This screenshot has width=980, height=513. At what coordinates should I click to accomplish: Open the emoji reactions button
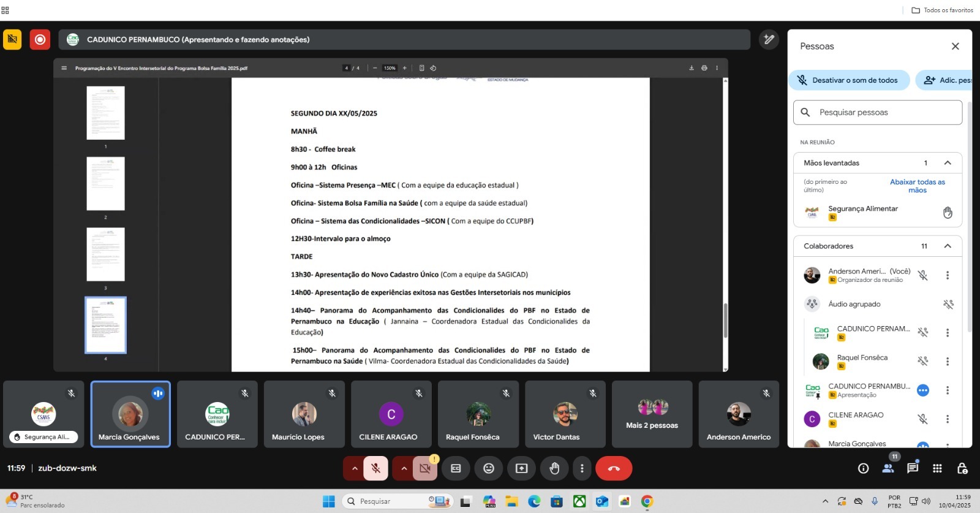(489, 468)
